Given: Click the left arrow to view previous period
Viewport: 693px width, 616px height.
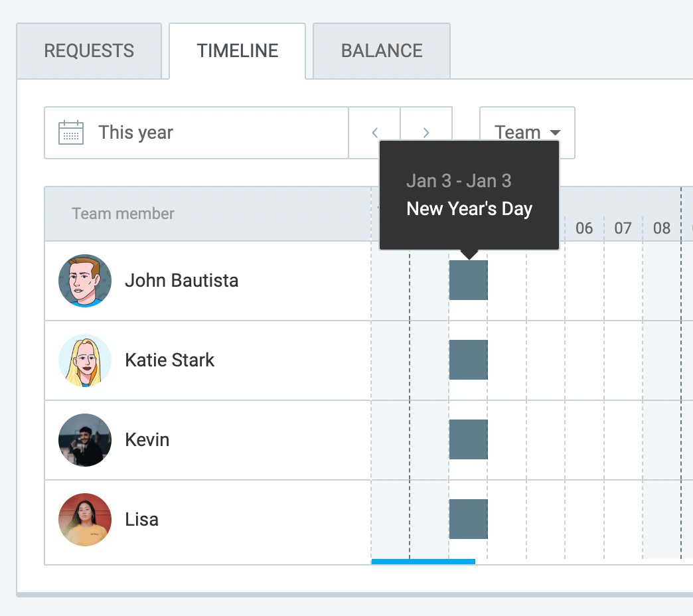Looking at the screenshot, I should point(374,132).
